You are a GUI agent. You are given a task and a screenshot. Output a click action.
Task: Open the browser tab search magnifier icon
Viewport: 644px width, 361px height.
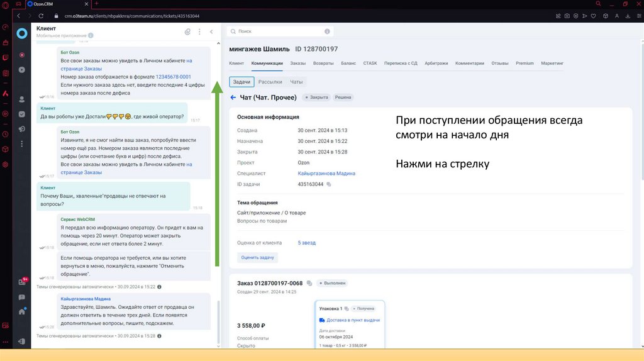599,4
